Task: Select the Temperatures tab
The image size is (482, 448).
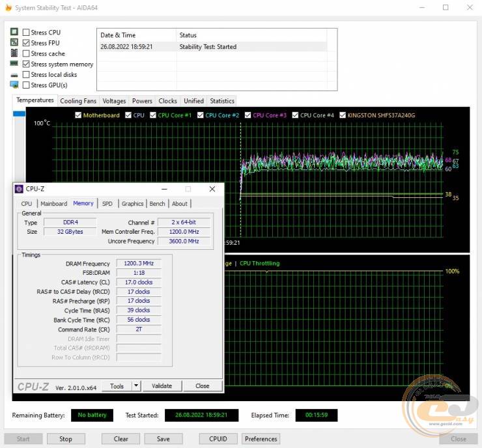Action: 35,100
